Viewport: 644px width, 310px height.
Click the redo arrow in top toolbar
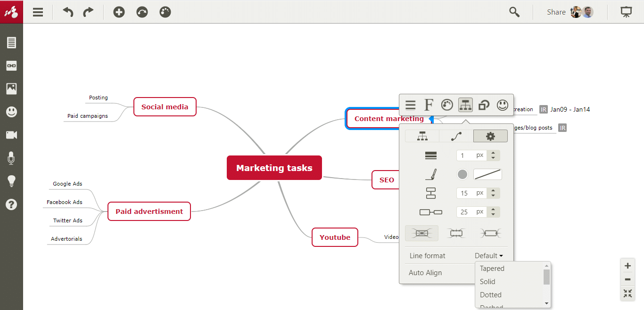tap(88, 12)
